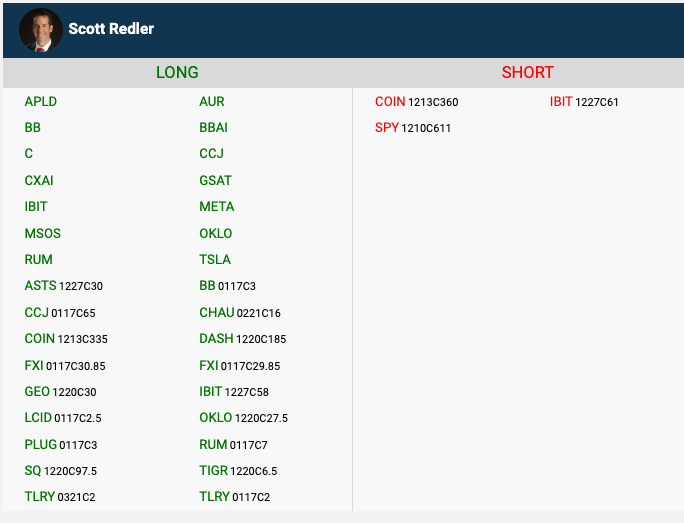The width and height of the screenshot is (684, 523).
Task: Select the CHAU 0221C16 option
Action: 240,313
